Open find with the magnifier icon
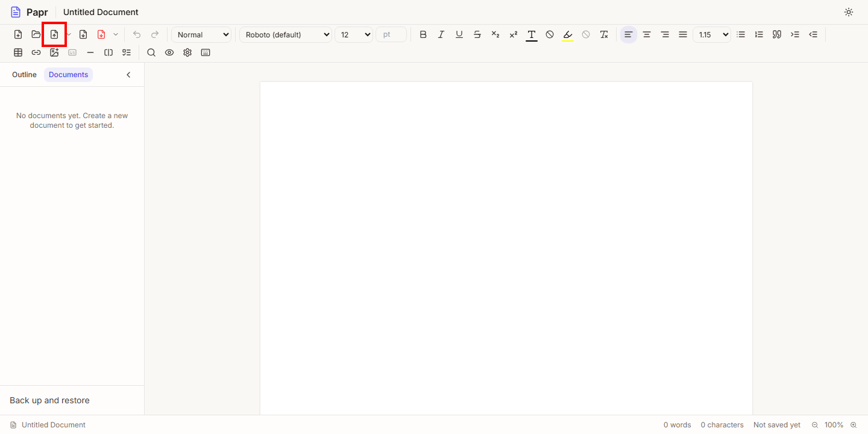The height and width of the screenshot is (434, 868). pos(151,52)
